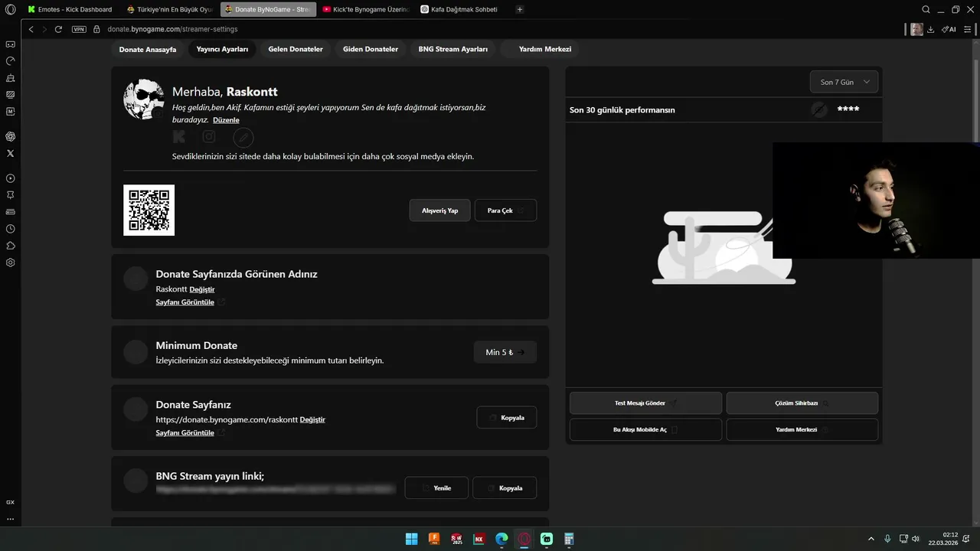980x551 pixels.
Task: Open GX Control speedometer icon in sidebar
Action: (10, 61)
